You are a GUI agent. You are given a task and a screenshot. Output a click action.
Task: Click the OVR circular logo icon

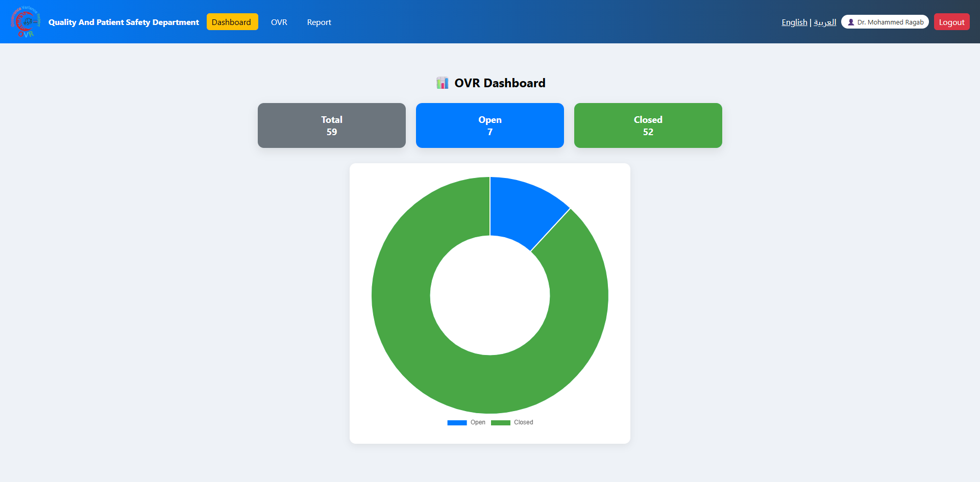[26, 22]
